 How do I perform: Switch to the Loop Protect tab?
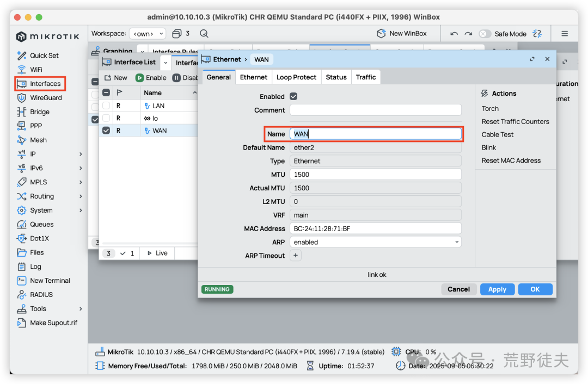tap(296, 77)
